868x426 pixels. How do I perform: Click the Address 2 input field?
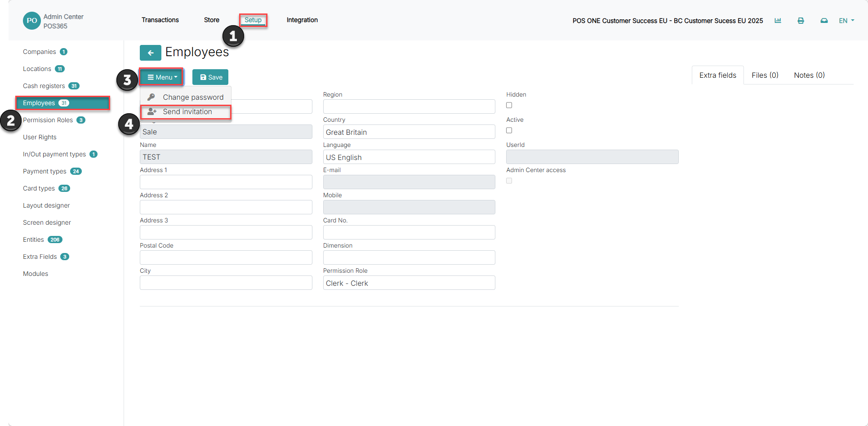[x=226, y=207]
